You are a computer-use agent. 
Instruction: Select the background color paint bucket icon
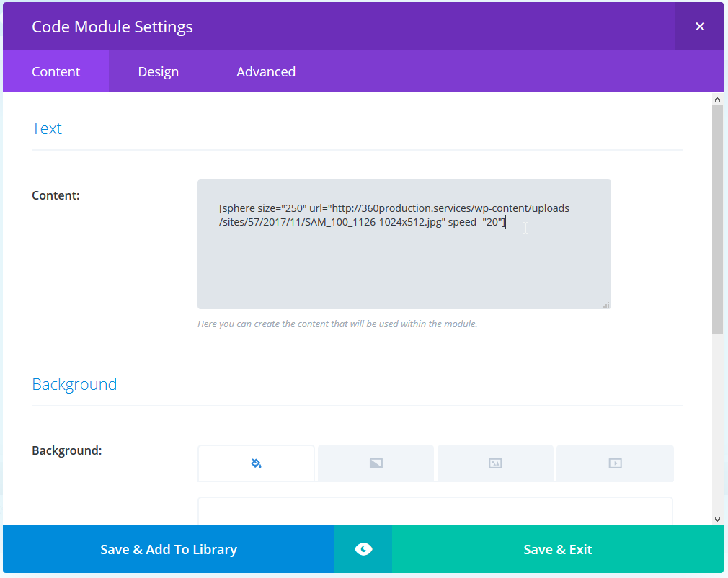coord(256,463)
